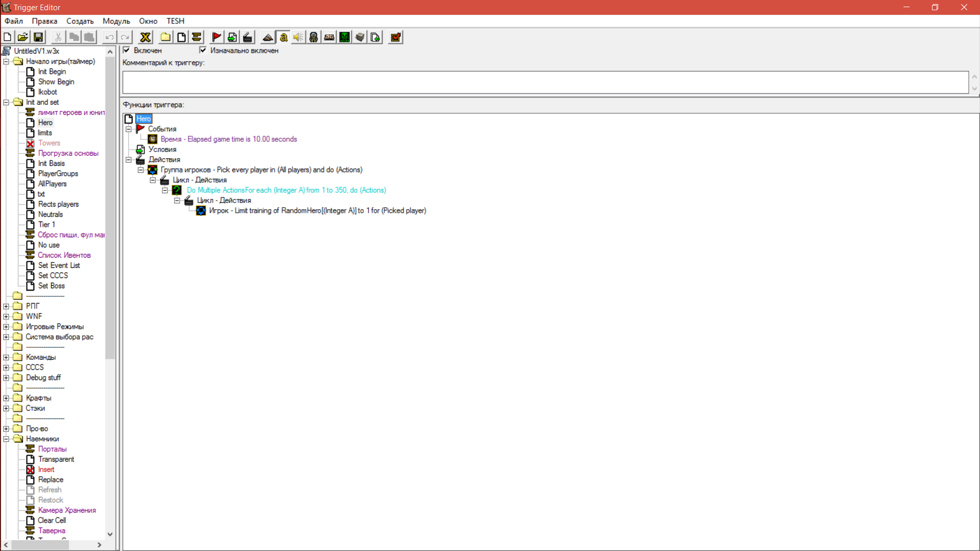Click the yellow X variables icon
The width and height of the screenshot is (980, 551).
(x=145, y=37)
